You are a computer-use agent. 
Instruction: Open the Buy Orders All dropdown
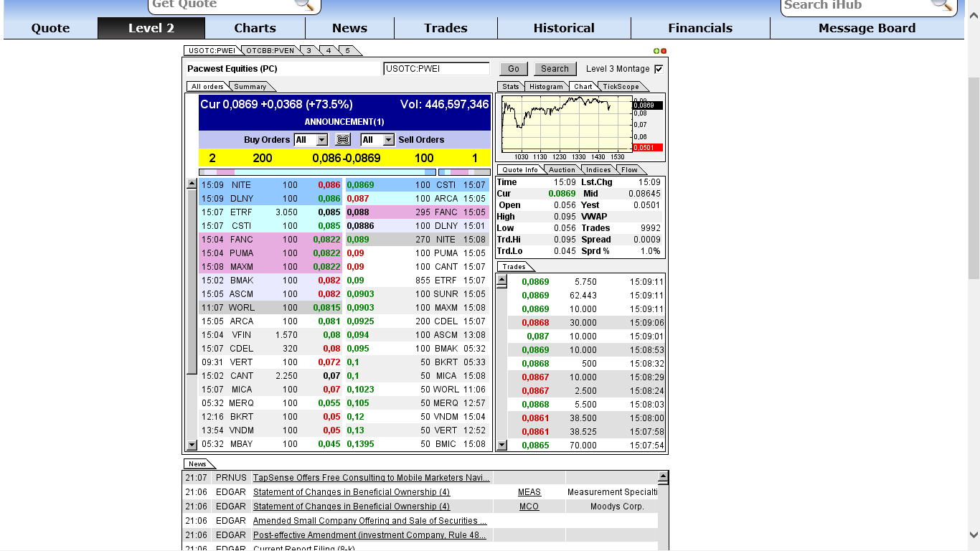click(x=311, y=140)
